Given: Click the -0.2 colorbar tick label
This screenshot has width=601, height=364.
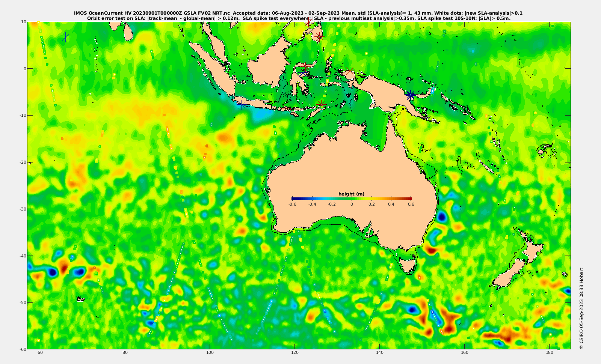Looking at the screenshot, I should pyautogui.click(x=332, y=204).
